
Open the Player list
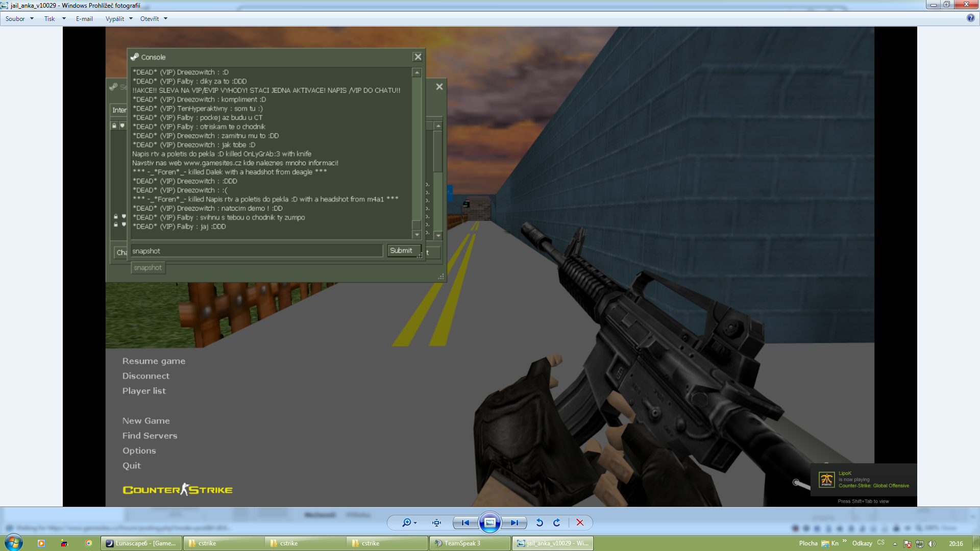(x=144, y=391)
